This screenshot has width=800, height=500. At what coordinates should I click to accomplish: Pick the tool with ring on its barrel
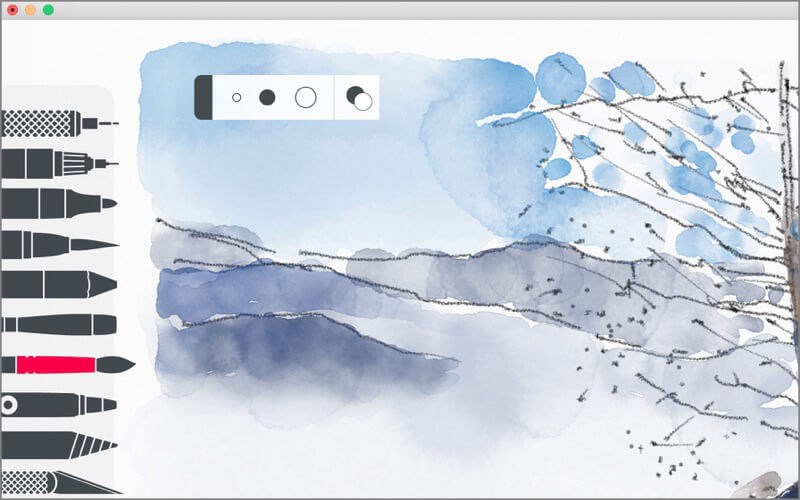(x=59, y=405)
